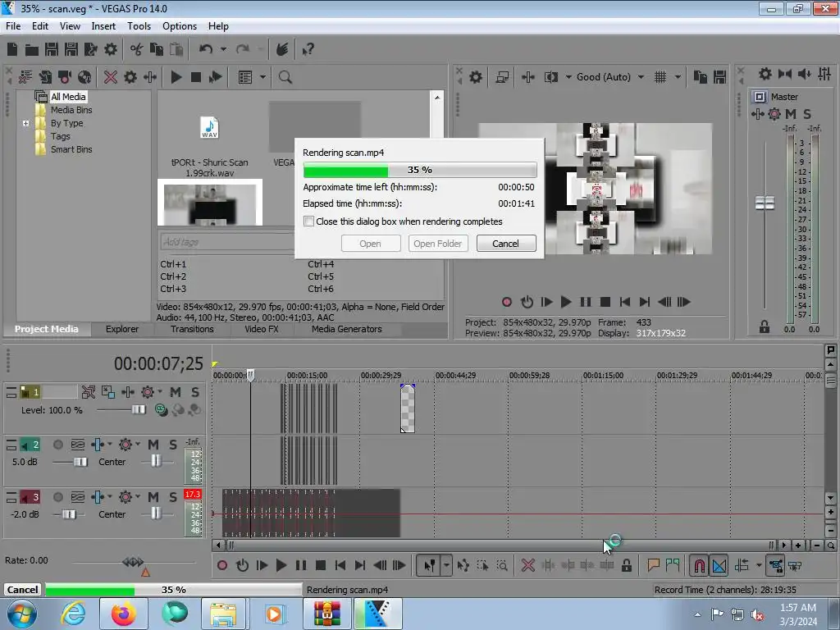Click the Save project icon

(52, 49)
